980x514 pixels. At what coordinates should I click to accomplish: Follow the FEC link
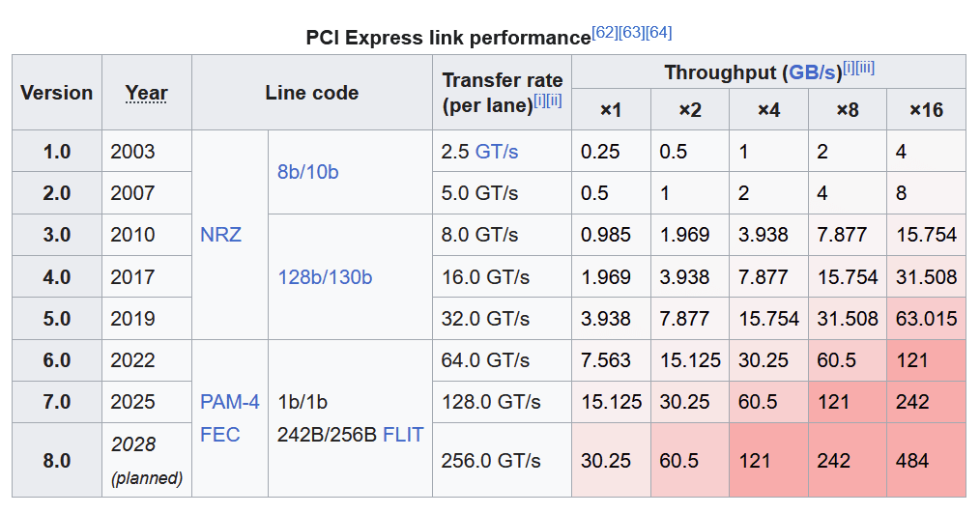[x=219, y=435]
